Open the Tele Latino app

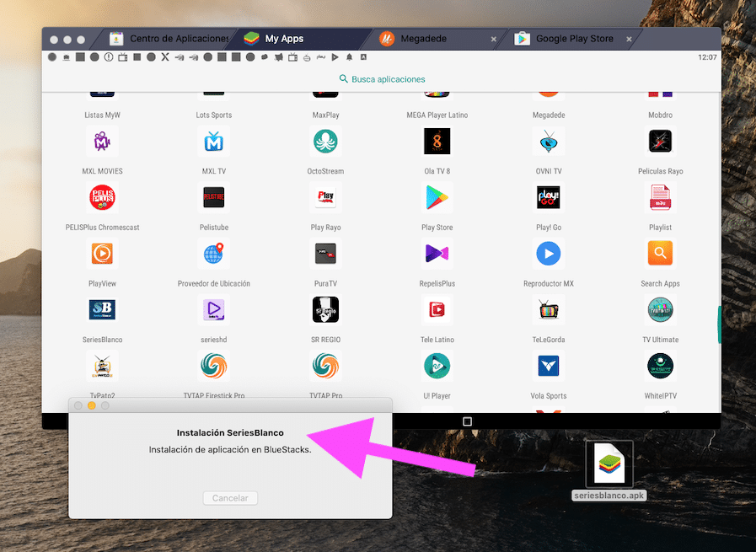click(x=437, y=310)
